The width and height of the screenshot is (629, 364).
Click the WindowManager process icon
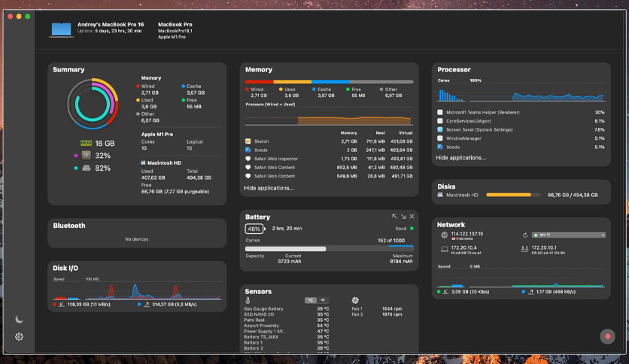(x=440, y=138)
